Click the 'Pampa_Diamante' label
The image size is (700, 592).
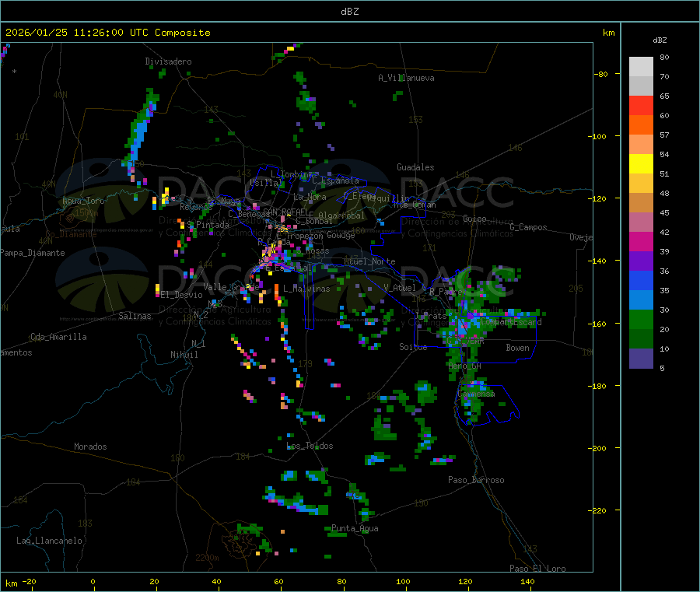click(33, 253)
